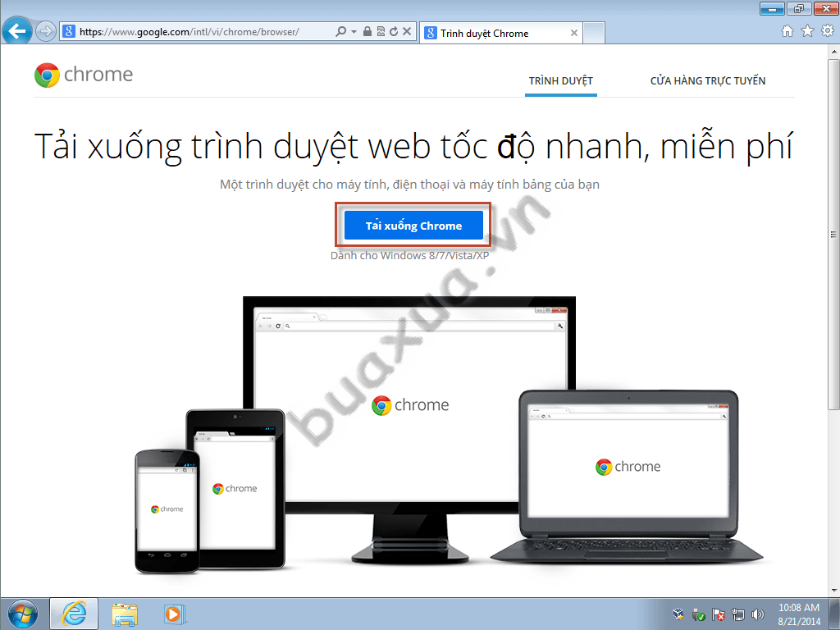Close the Trình duyệt Chrome tab
The height and width of the screenshot is (630, 840).
pyautogui.click(x=573, y=33)
